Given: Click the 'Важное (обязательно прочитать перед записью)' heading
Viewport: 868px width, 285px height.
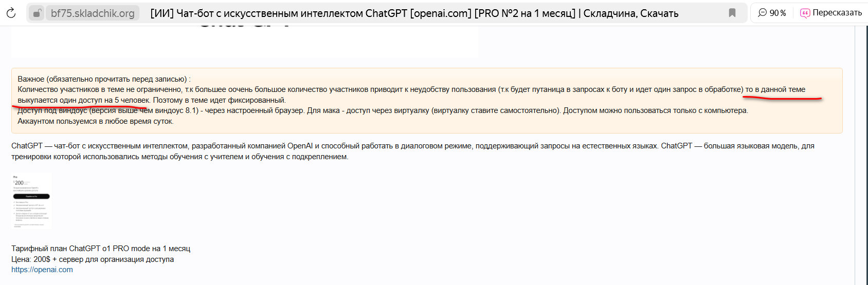Looking at the screenshot, I should (104, 79).
